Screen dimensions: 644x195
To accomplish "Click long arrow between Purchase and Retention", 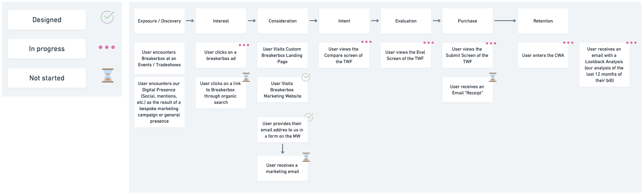I will [505, 21].
